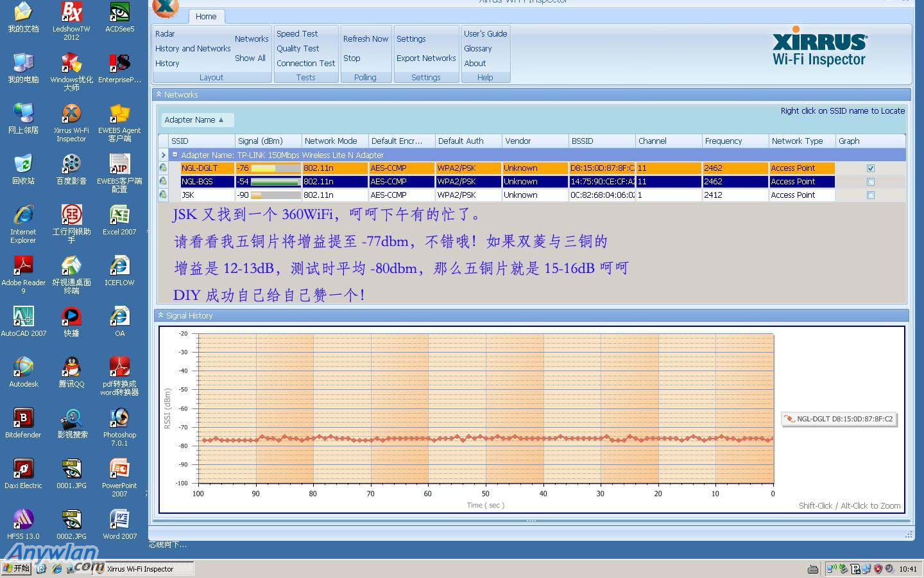Click the status icon beside the NGL-DGLT row
This screenshot has height=578, width=924.
pyautogui.click(x=164, y=168)
